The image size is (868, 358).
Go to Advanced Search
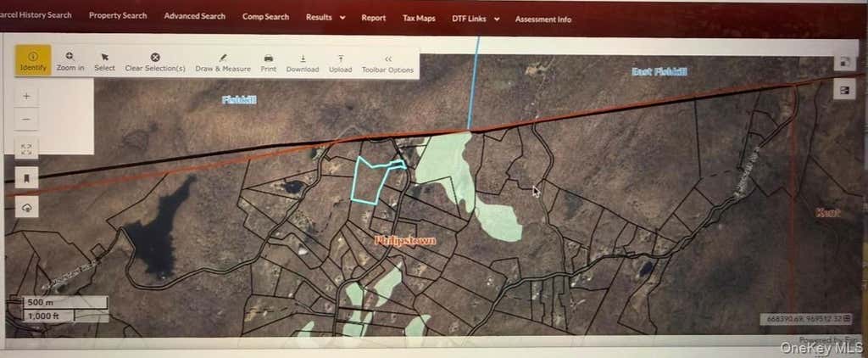[195, 16]
